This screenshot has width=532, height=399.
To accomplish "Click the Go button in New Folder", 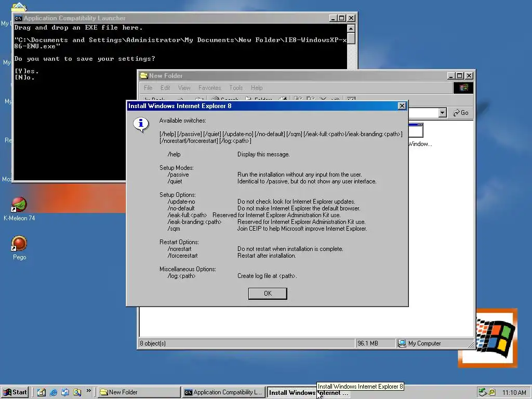I will 461,113.
